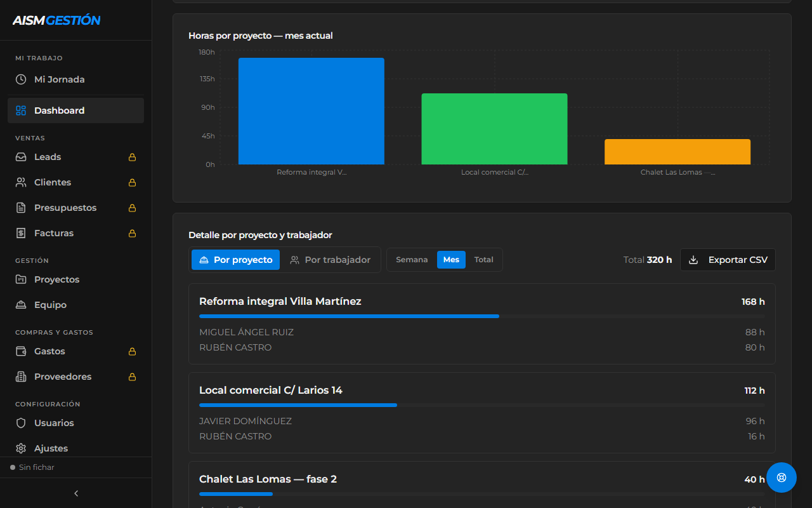Image resolution: width=812 pixels, height=508 pixels.
Task: Open Mi Jornada in the sidebar
Action: pos(76,79)
